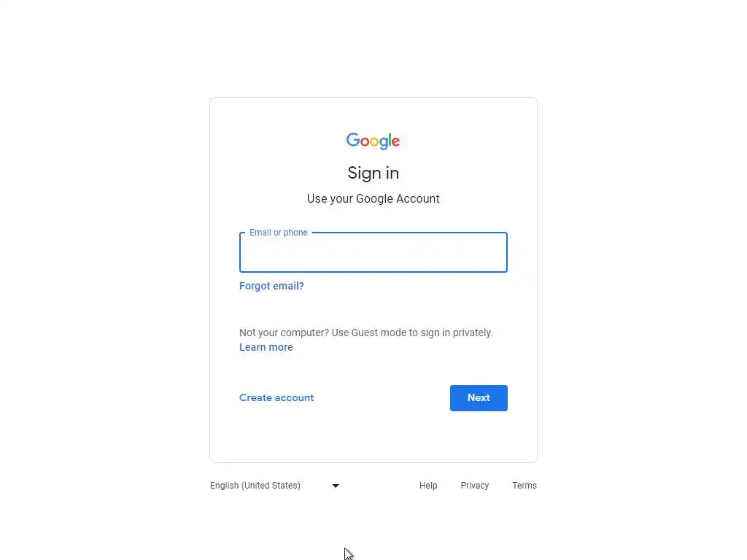747x560 pixels.
Task: Click the language dropdown arrow icon
Action: click(336, 486)
